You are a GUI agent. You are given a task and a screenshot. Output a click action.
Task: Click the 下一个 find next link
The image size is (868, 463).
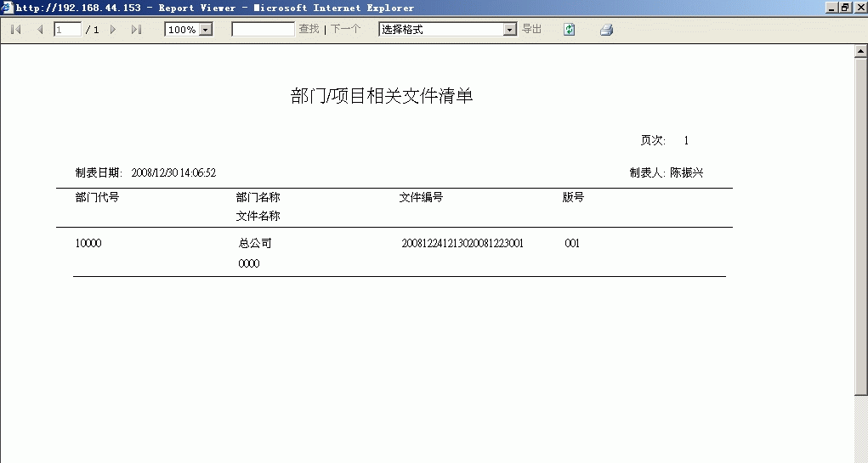tap(345, 30)
